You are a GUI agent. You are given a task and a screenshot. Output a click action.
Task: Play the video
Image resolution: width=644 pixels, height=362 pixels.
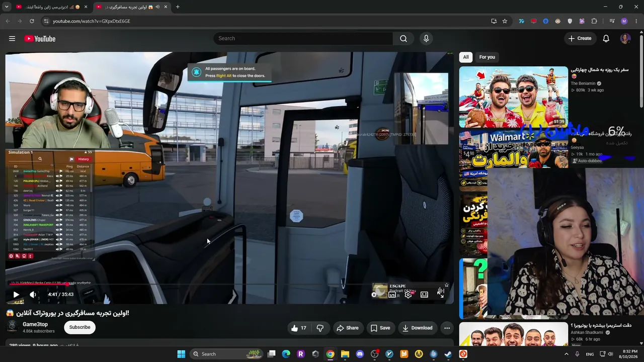point(16,295)
